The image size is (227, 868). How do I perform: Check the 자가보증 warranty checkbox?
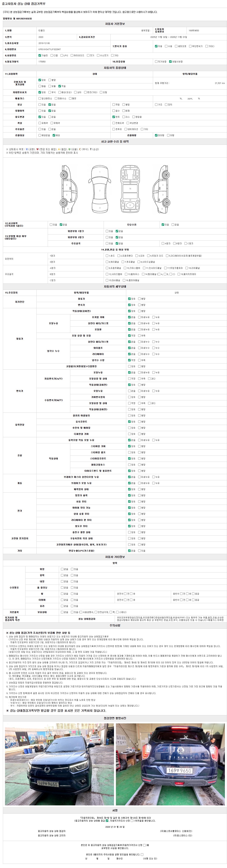coord(156,62)
